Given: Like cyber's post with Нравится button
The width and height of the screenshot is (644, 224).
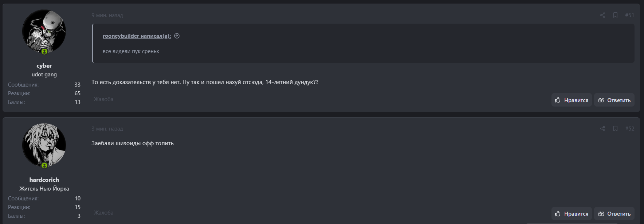Looking at the screenshot, I should click(572, 100).
